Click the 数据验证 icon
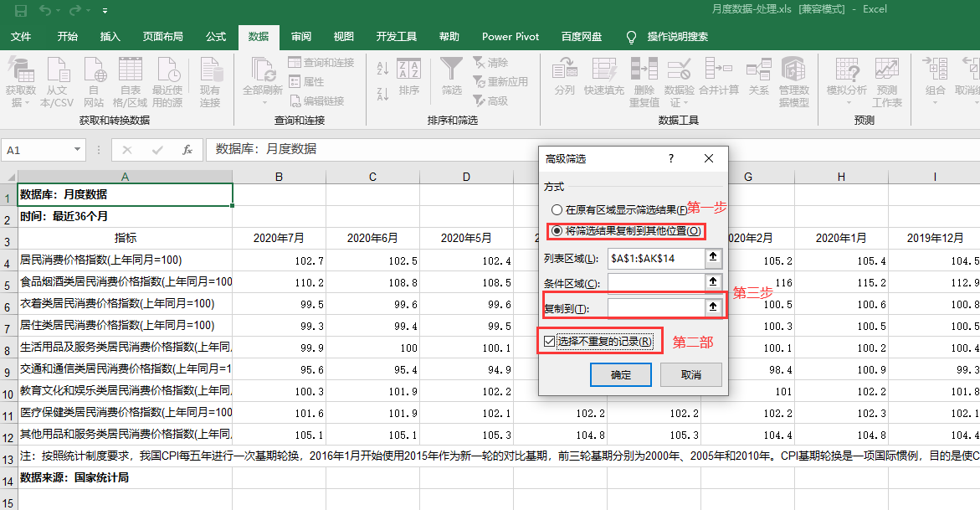 tap(679, 81)
